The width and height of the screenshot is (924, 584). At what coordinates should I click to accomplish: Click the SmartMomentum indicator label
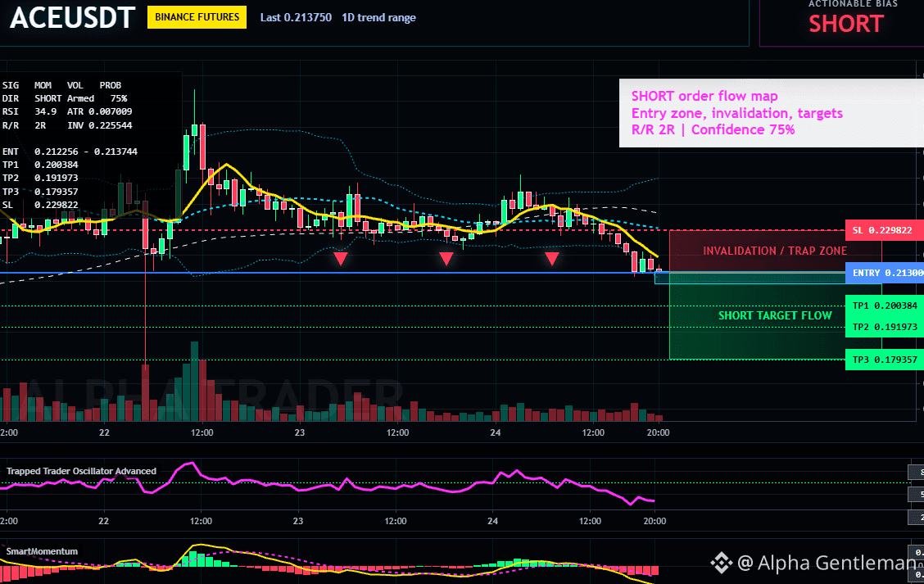click(x=42, y=551)
